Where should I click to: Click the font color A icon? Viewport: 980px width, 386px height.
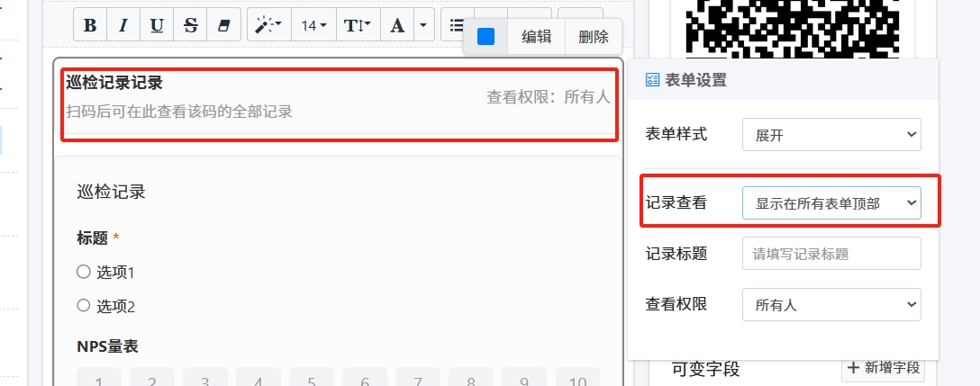397,25
